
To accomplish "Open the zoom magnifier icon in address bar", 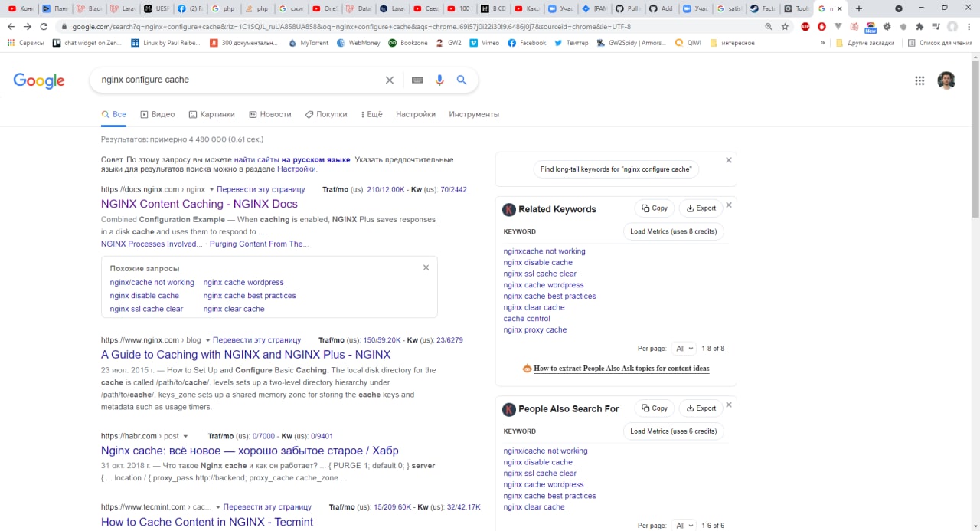I will coord(768,26).
